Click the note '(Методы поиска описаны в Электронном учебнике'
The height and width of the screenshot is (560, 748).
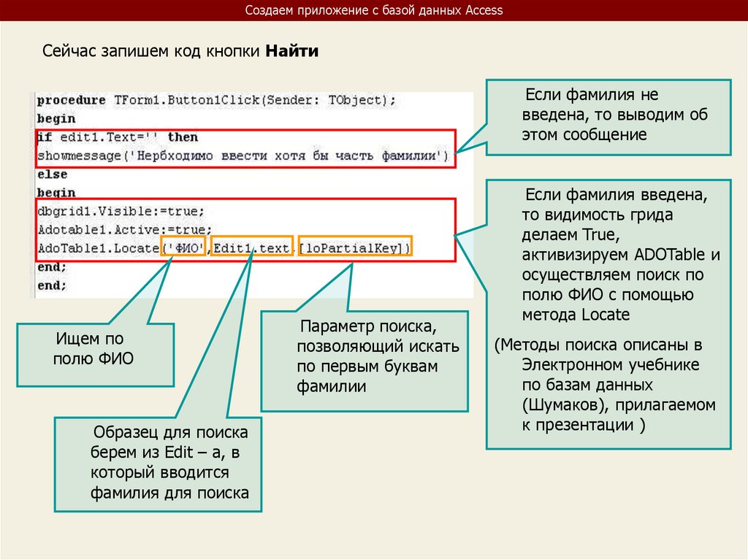tap(605, 385)
